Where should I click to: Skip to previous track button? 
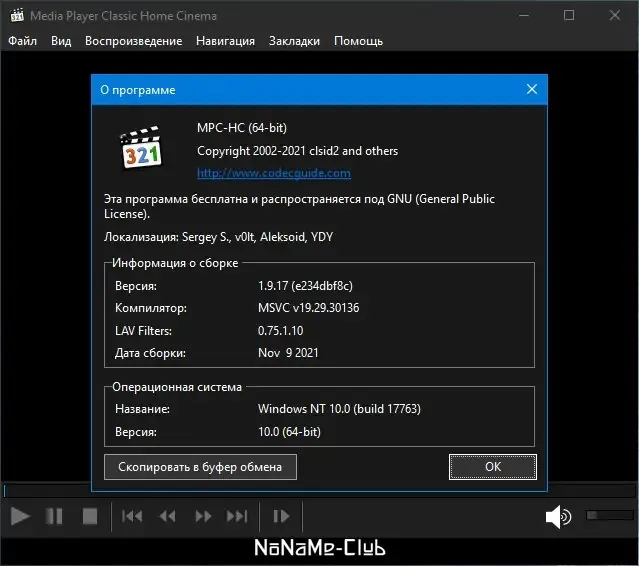132,516
